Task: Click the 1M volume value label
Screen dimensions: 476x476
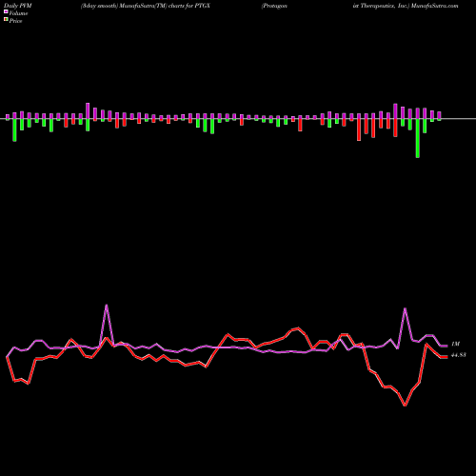Action: [455, 344]
